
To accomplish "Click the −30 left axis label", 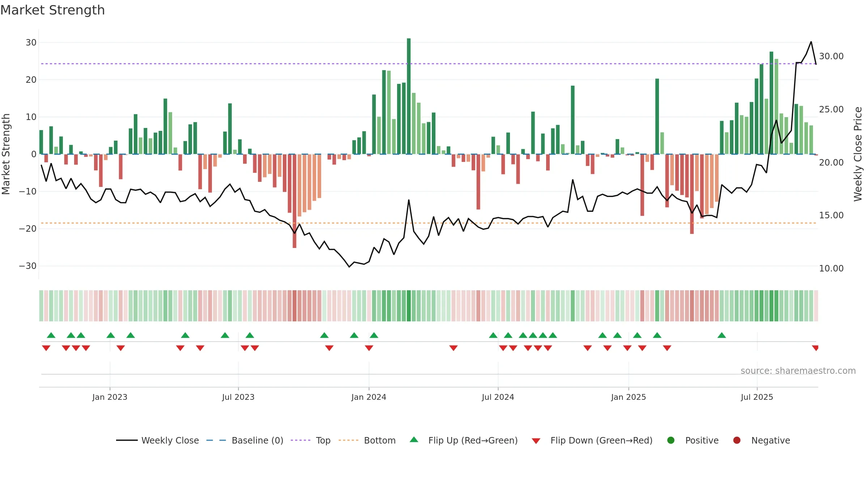I will 28,266.
